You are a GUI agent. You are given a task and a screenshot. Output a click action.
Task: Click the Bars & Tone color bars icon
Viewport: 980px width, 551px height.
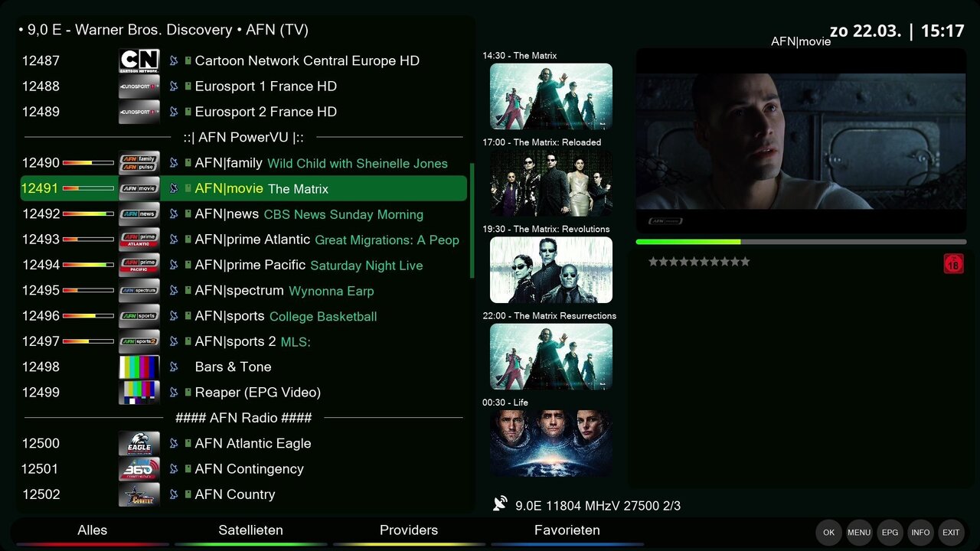point(139,367)
